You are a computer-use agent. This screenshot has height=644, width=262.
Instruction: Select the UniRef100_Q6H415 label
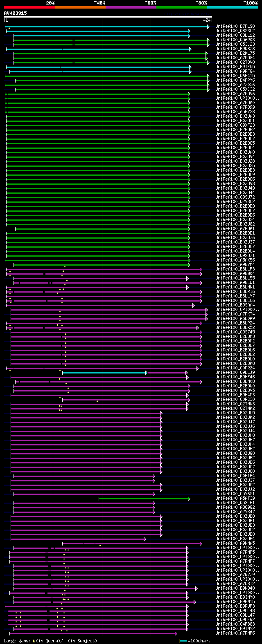[235, 76]
